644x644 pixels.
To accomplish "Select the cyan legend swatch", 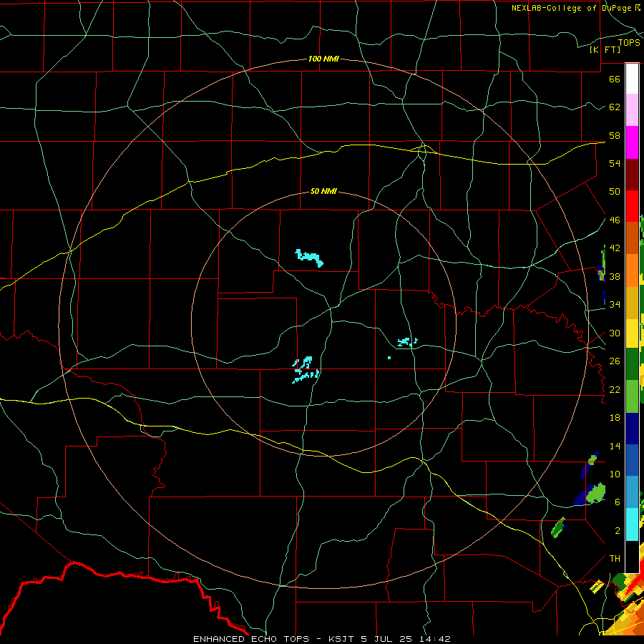I will coord(632,525).
